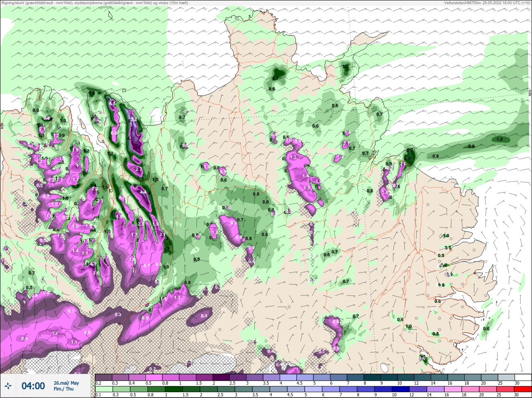Click the '2.7' precipitation value on the map
532x398 pixels.
coord(139,170)
